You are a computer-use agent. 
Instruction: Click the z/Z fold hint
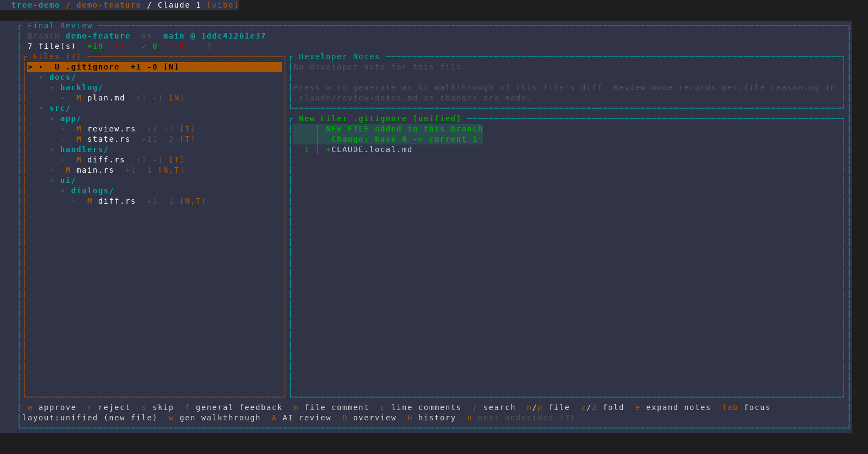602,407
